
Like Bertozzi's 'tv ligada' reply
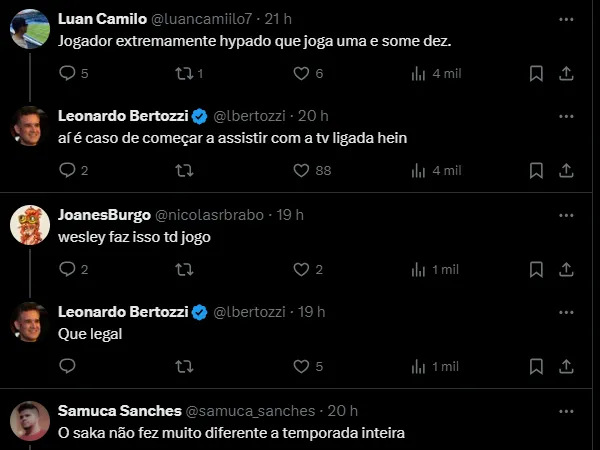(301, 171)
